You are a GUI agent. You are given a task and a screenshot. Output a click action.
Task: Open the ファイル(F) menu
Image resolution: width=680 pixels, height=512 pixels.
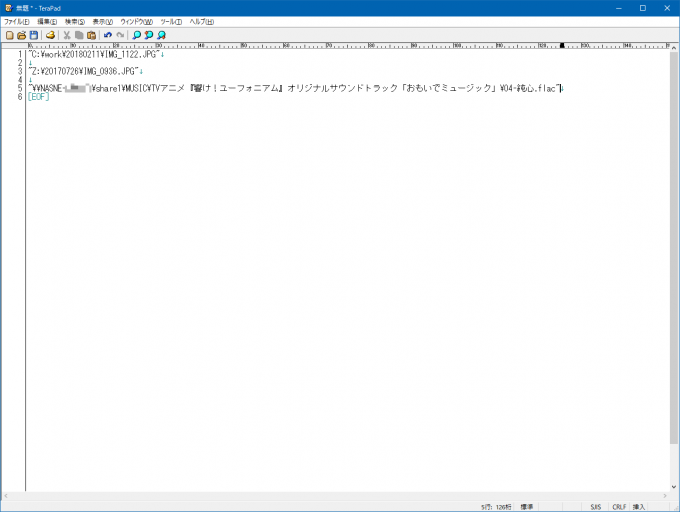[17, 22]
